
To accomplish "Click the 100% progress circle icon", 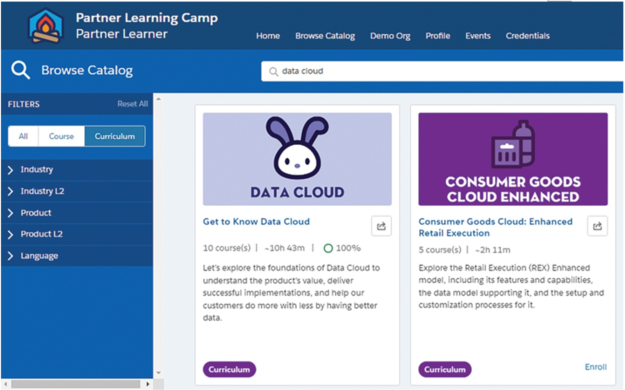I will [328, 248].
